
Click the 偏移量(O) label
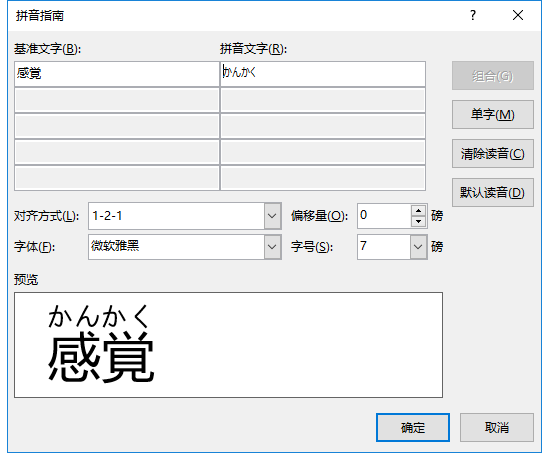click(319, 216)
